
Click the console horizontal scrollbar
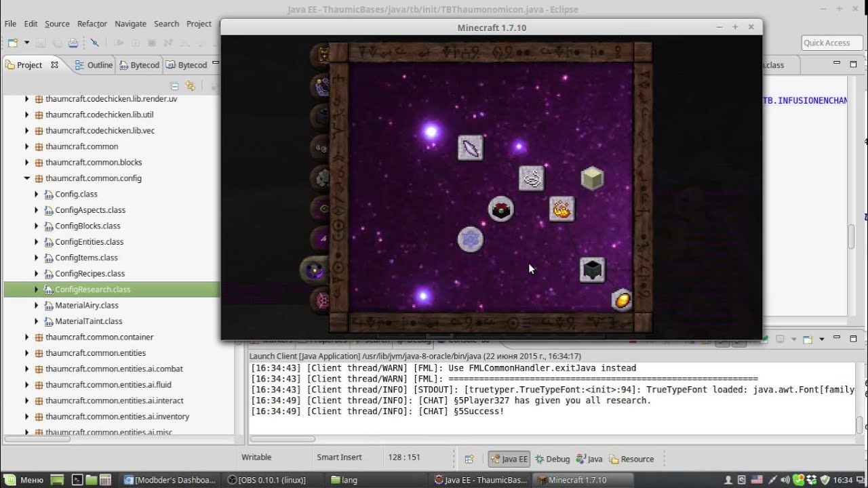[283, 439]
